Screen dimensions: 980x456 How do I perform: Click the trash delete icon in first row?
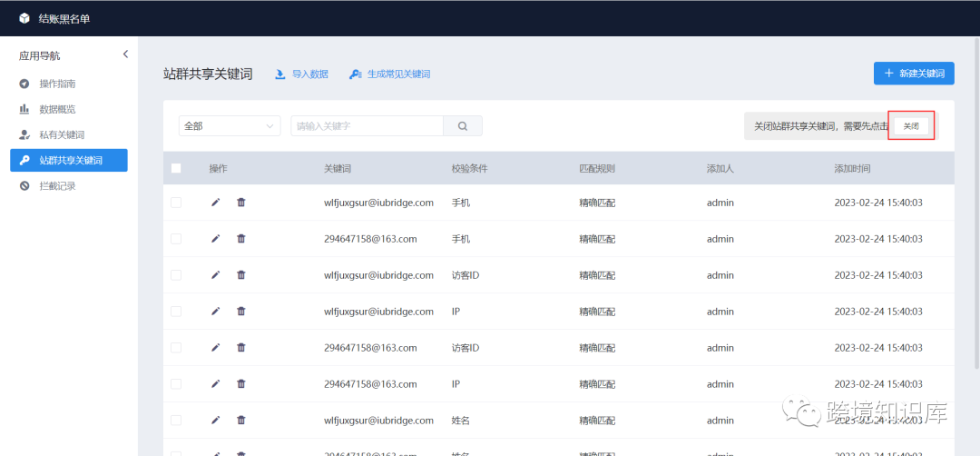click(241, 203)
